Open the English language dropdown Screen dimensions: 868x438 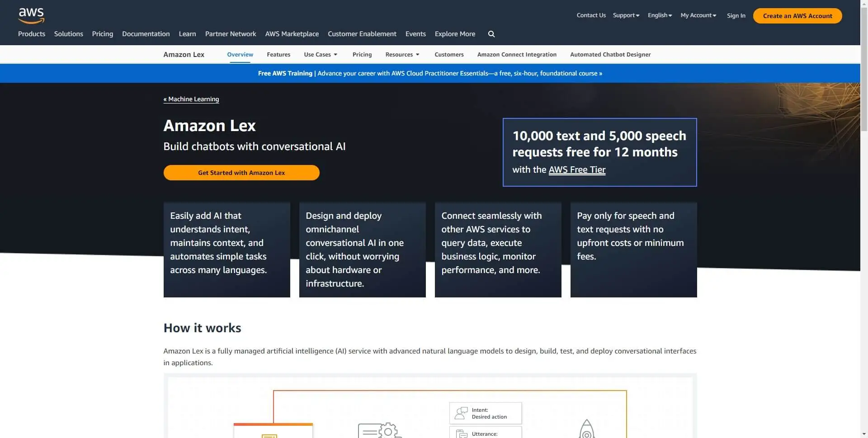(x=660, y=15)
